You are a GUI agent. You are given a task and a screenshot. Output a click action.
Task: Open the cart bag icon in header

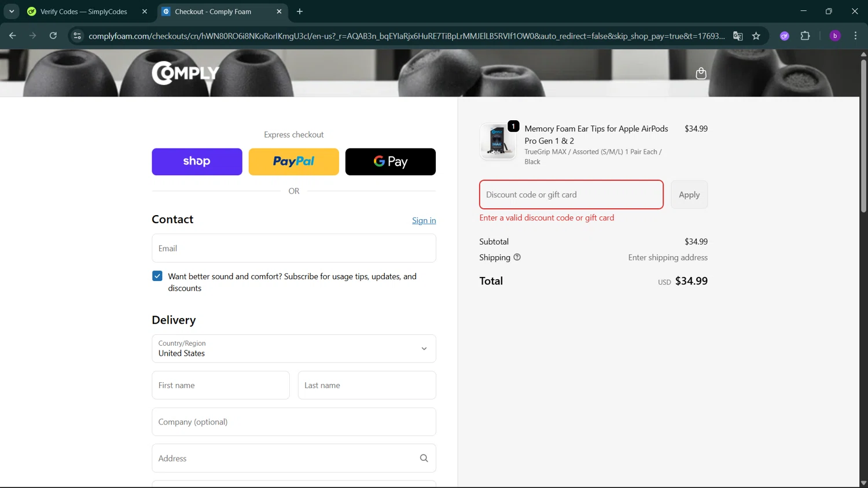point(701,73)
